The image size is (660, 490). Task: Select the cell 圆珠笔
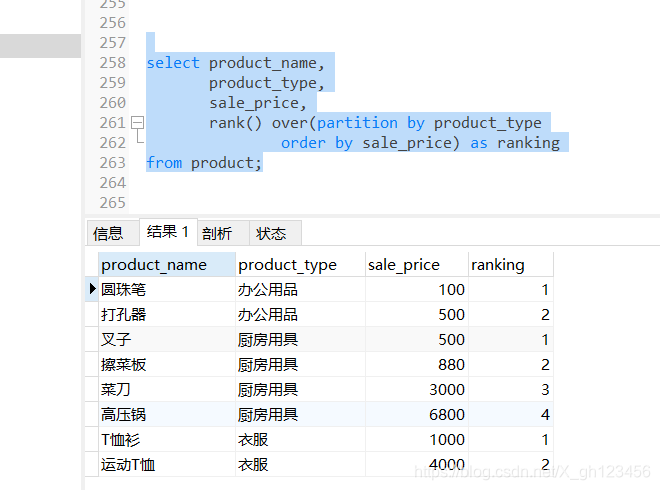(x=167, y=290)
